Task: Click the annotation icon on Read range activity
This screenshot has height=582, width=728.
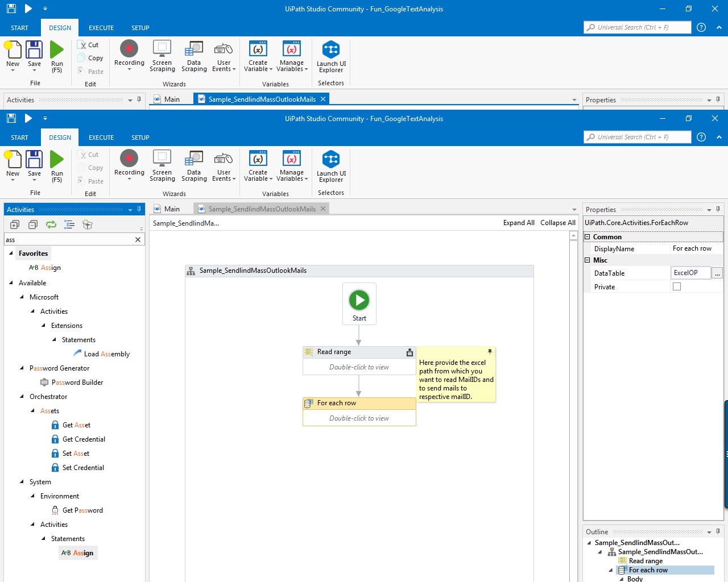Action: (x=409, y=352)
